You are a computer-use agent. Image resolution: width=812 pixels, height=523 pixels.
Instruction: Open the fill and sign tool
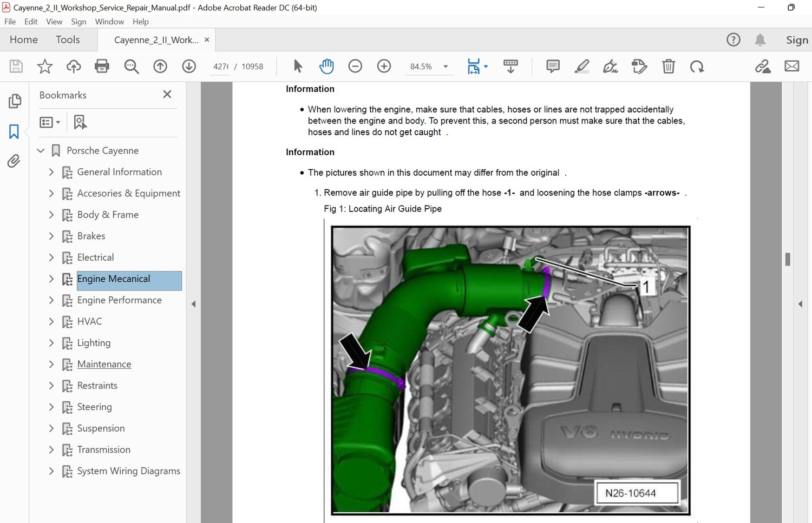[x=611, y=67]
